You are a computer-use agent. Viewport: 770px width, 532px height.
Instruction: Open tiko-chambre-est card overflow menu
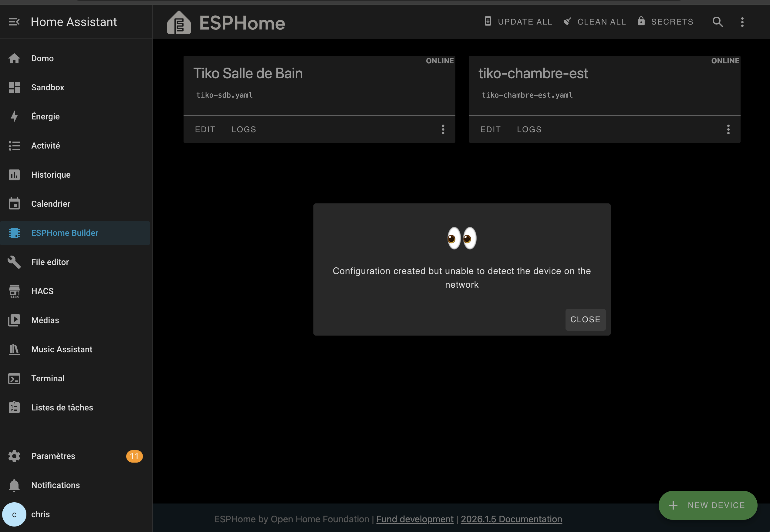coord(728,129)
